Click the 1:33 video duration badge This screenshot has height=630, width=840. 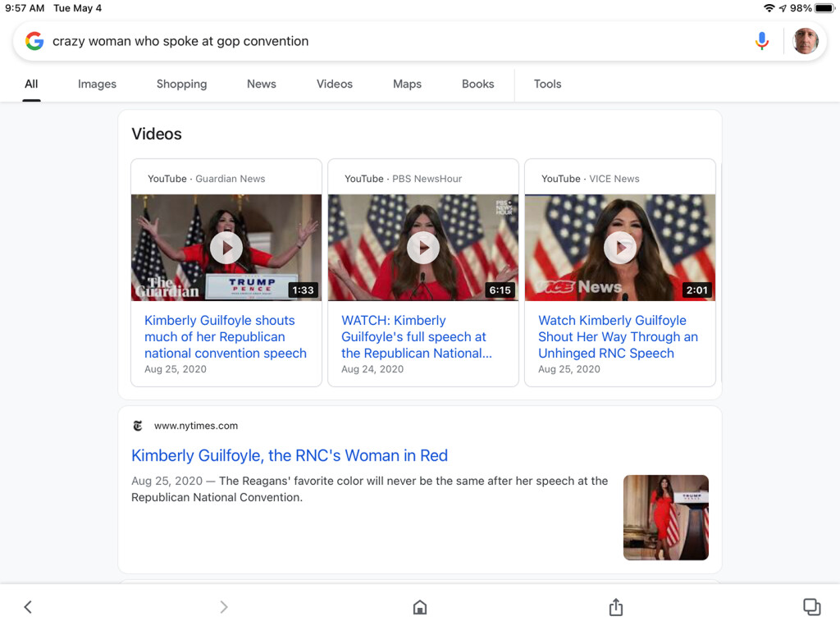tap(303, 290)
